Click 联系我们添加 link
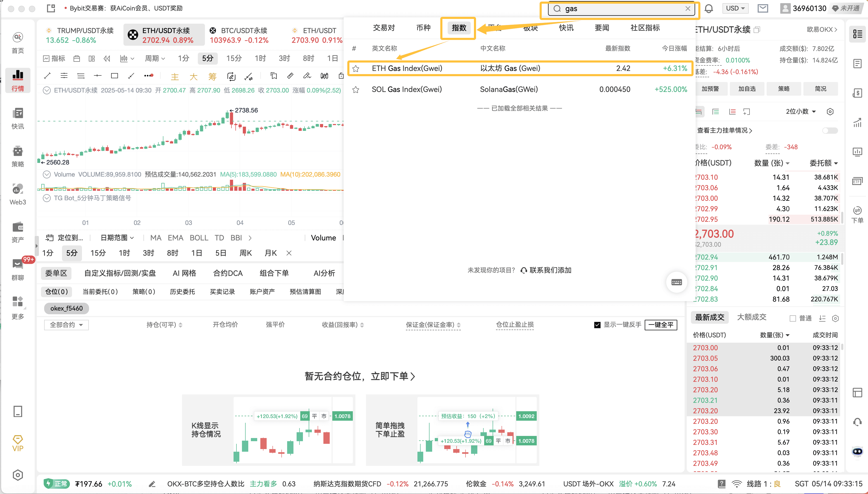868x494 pixels. coord(546,270)
